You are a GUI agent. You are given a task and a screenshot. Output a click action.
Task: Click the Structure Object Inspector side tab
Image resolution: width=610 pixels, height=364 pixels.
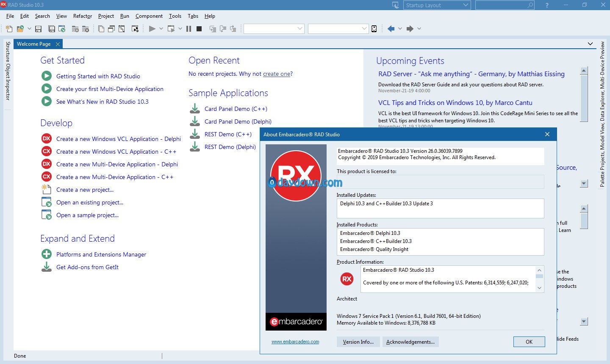8,71
